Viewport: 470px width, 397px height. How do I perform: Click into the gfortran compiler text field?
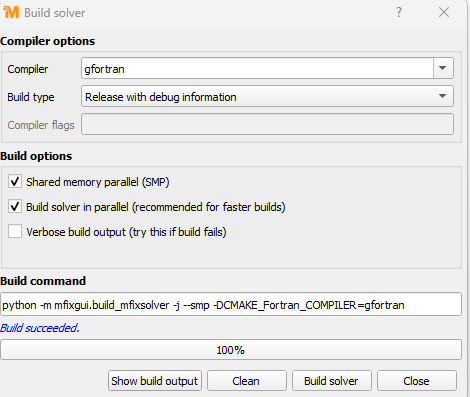tap(257, 68)
